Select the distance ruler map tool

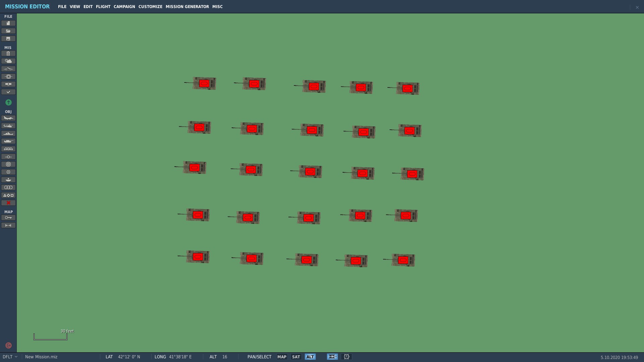(x=8, y=225)
